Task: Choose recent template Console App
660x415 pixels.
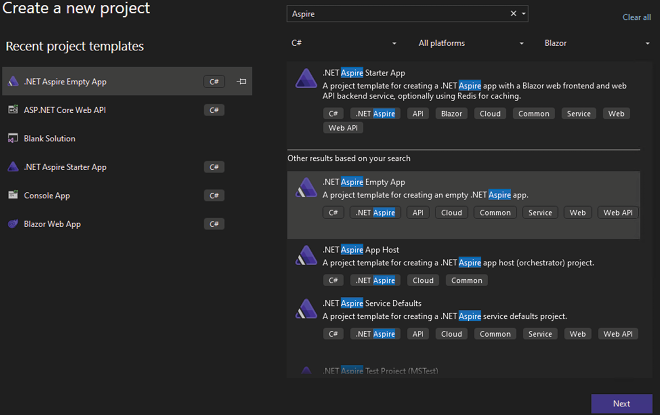Action: [x=127, y=195]
